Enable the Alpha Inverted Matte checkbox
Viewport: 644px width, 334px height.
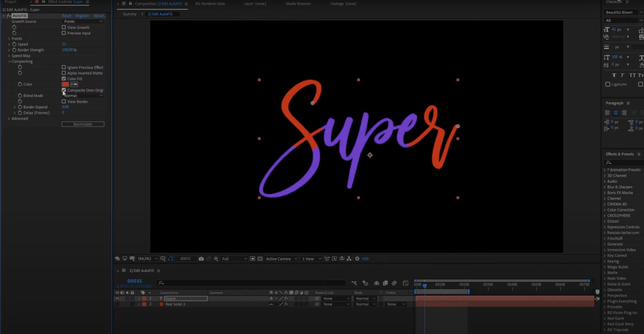63,73
